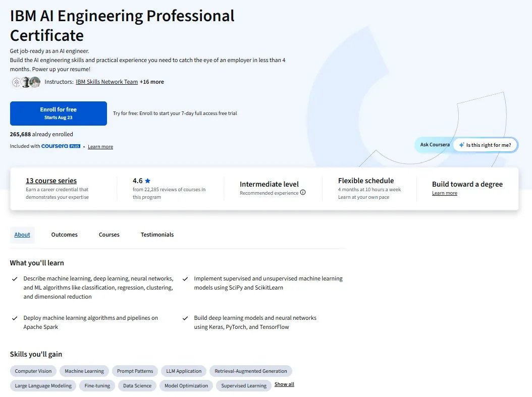Click the checkmark beside Implement supervised and unsupervised
The height and width of the screenshot is (397, 532).
(x=185, y=279)
